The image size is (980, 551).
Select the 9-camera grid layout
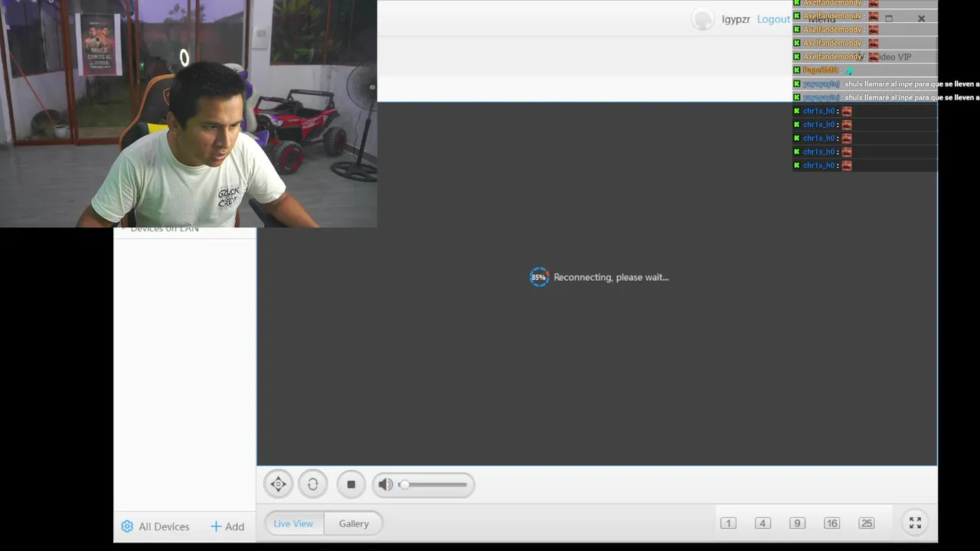click(797, 523)
